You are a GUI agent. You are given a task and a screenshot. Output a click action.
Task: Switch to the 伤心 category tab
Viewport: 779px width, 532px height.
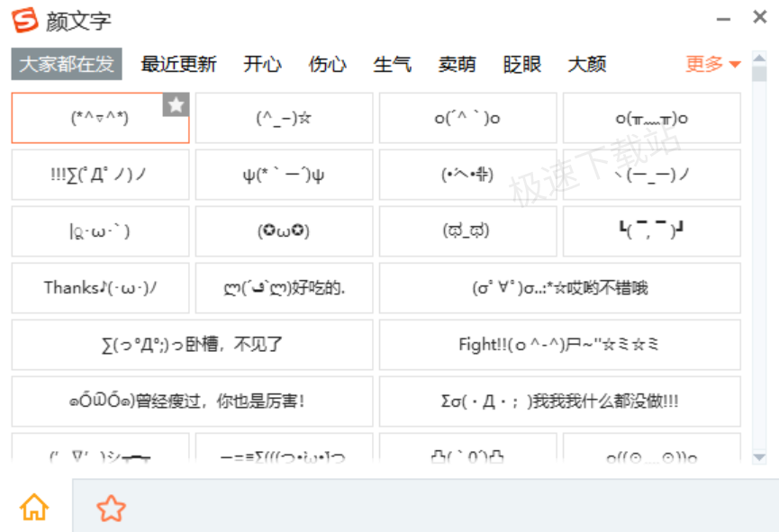point(327,64)
